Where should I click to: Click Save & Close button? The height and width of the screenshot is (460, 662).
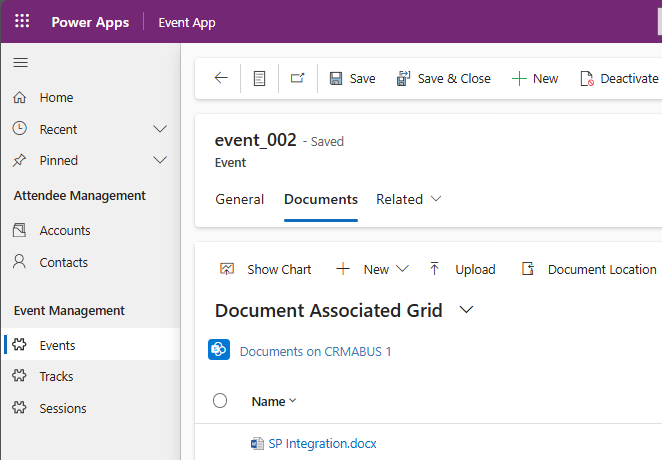pos(443,78)
